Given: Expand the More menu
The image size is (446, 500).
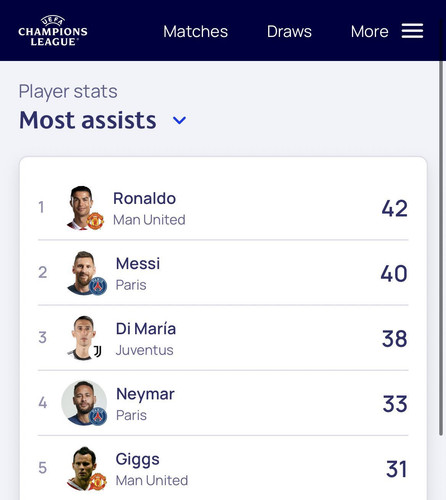Looking at the screenshot, I should 369,32.
